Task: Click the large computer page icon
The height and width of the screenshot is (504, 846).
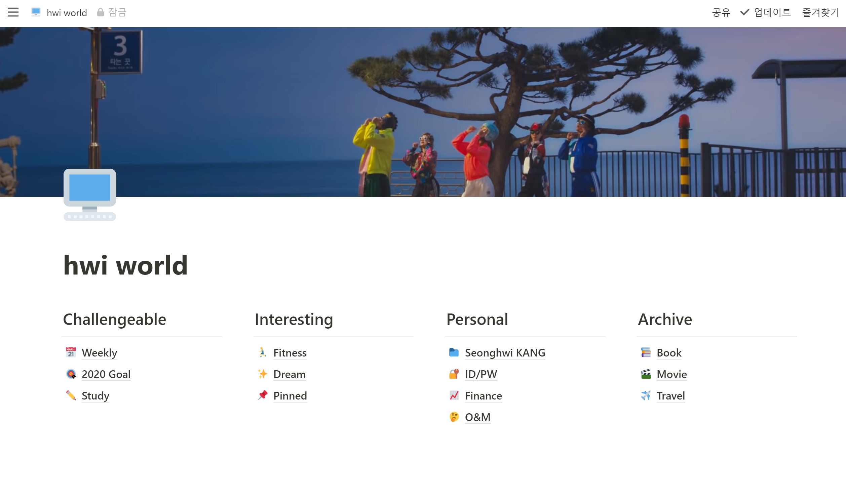Action: (x=90, y=195)
